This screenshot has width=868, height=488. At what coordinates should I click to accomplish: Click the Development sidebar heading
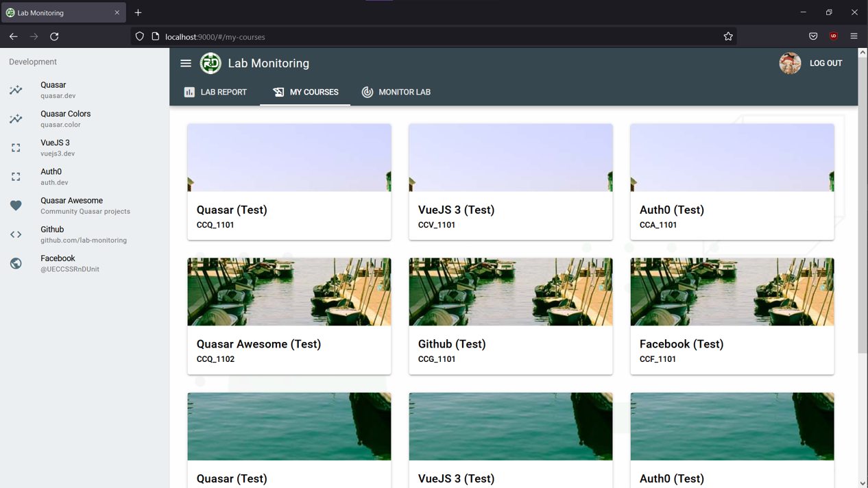[x=33, y=62]
